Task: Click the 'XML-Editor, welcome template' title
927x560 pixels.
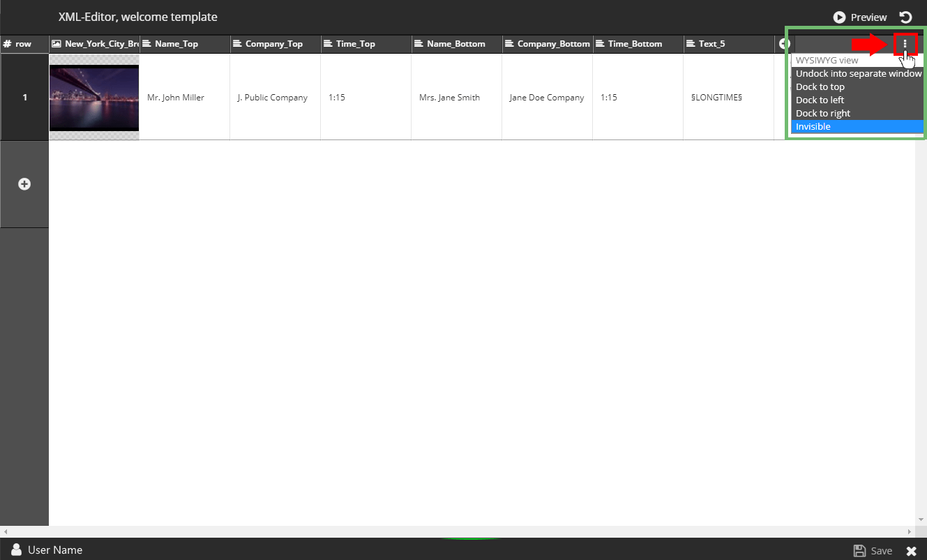Action: (138, 17)
